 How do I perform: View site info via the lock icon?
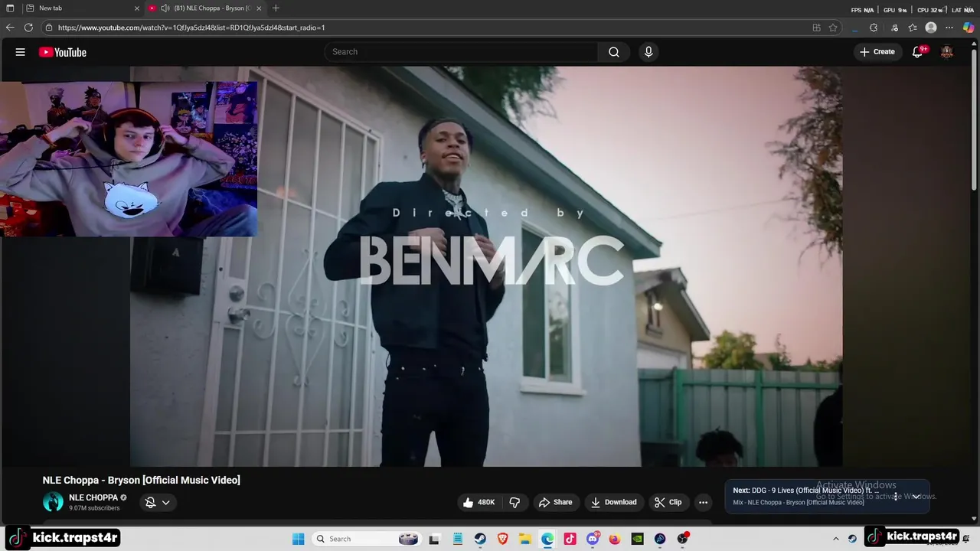click(49, 28)
